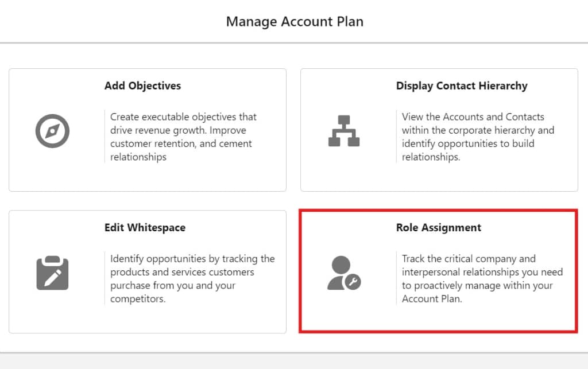Click the clipboard-with-pencil Edit Whitespace icon
Image resolution: width=588 pixels, height=369 pixels.
click(52, 273)
